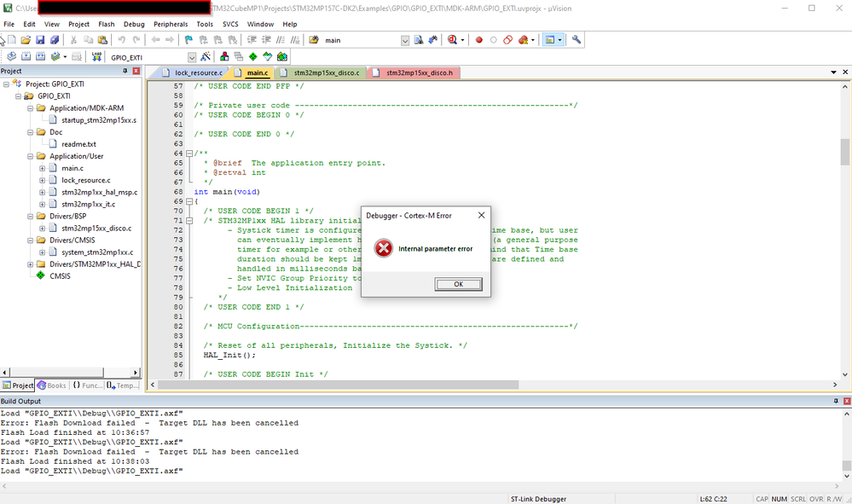The height and width of the screenshot is (504, 852).
Task: Open Options for Target magic wand icon
Action: click(x=206, y=56)
